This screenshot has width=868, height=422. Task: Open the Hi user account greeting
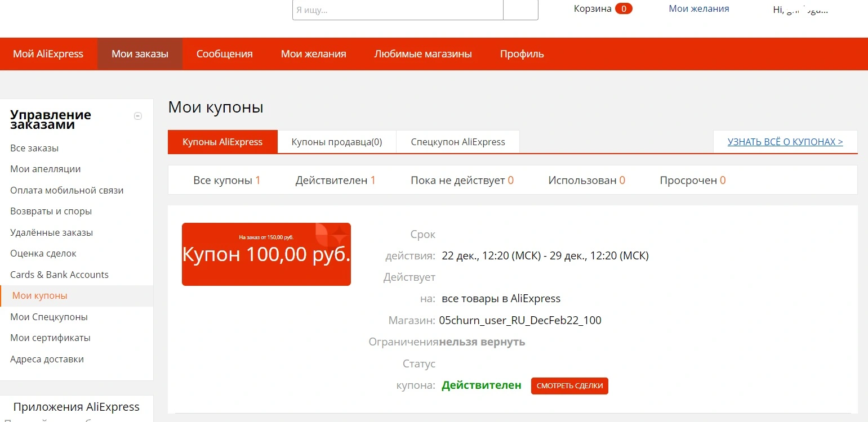(800, 10)
